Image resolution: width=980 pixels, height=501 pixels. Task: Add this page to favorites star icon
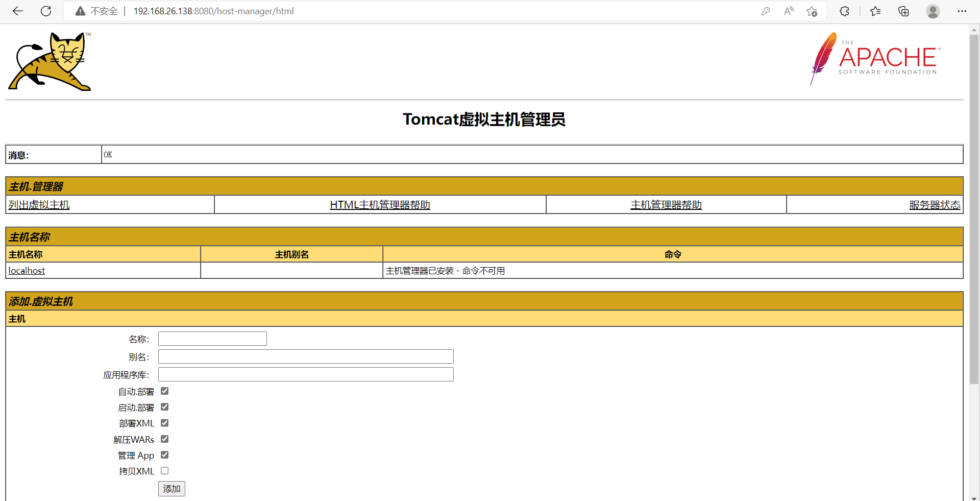(x=812, y=11)
